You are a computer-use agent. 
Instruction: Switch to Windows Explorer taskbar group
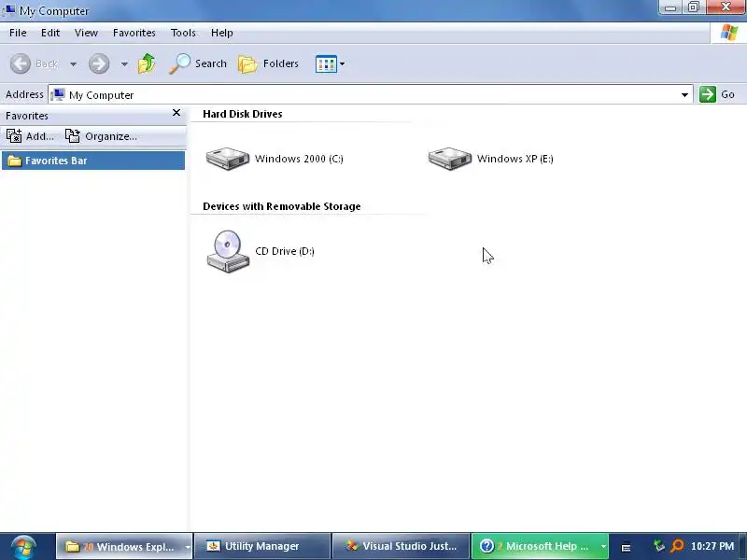120,546
